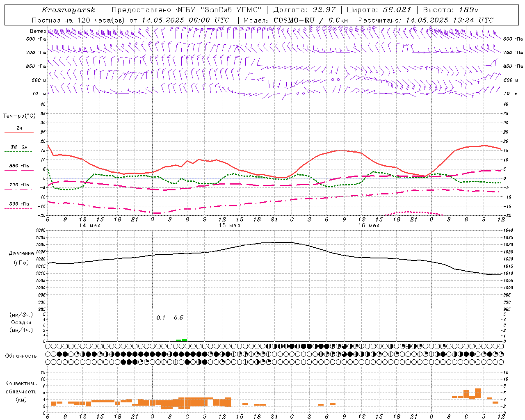Select the Долгота: 92.97 header value

coord(304,10)
